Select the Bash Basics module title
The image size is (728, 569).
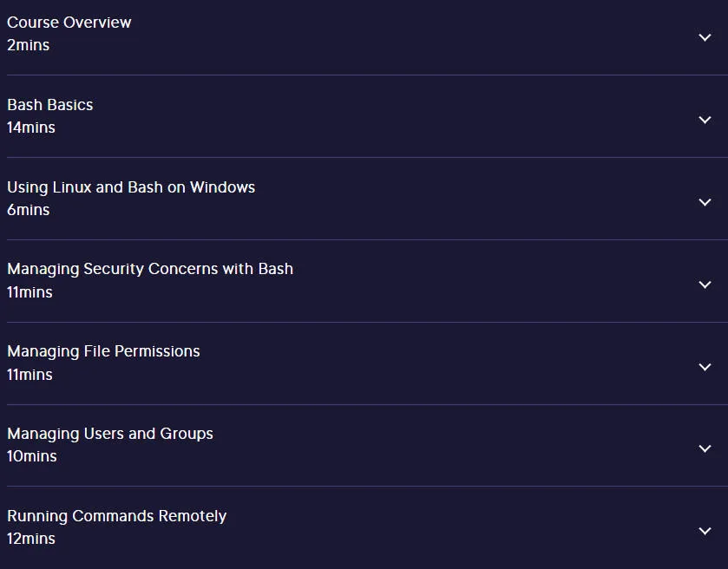pos(50,105)
